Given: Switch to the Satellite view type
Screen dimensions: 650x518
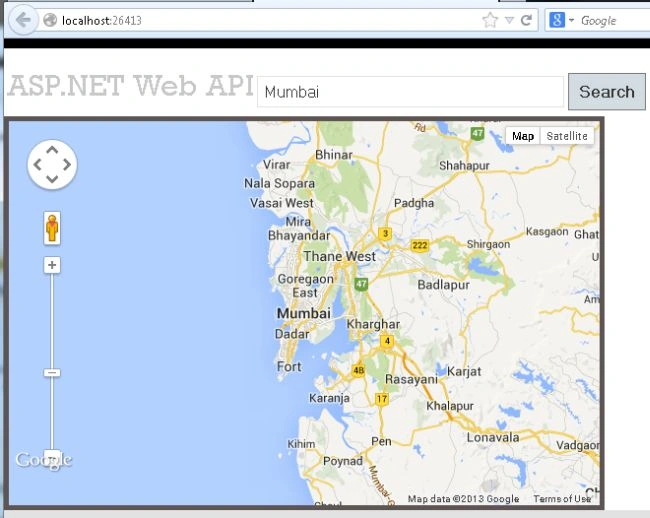Looking at the screenshot, I should pyautogui.click(x=567, y=136).
